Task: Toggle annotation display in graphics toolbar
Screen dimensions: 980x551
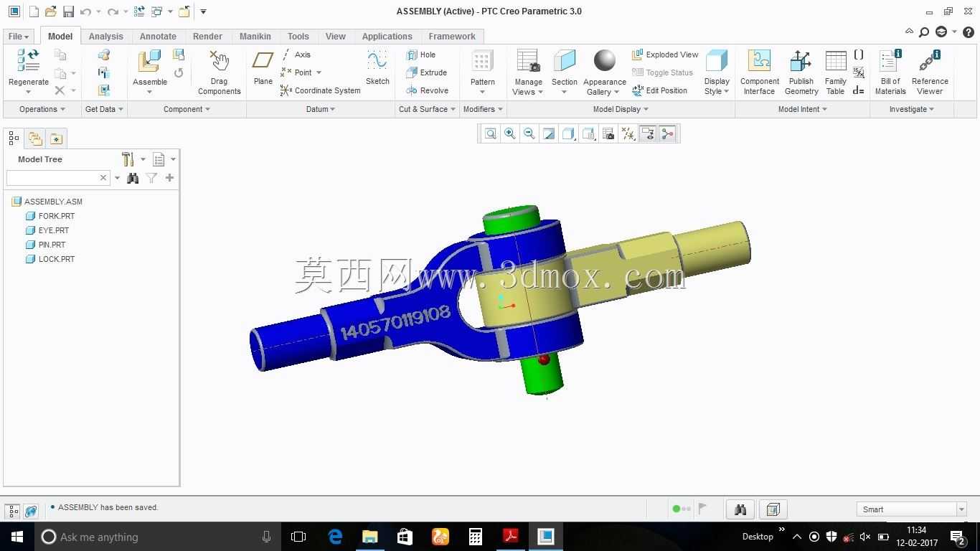Action: point(648,133)
